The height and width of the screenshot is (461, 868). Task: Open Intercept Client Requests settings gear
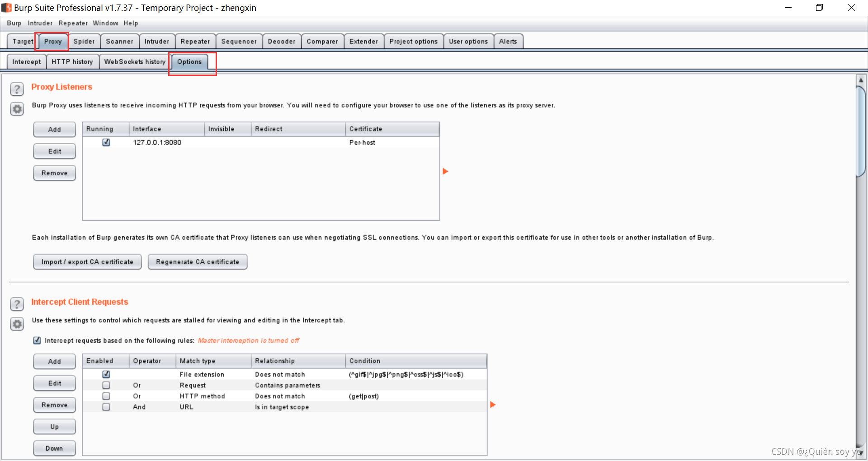(x=17, y=324)
